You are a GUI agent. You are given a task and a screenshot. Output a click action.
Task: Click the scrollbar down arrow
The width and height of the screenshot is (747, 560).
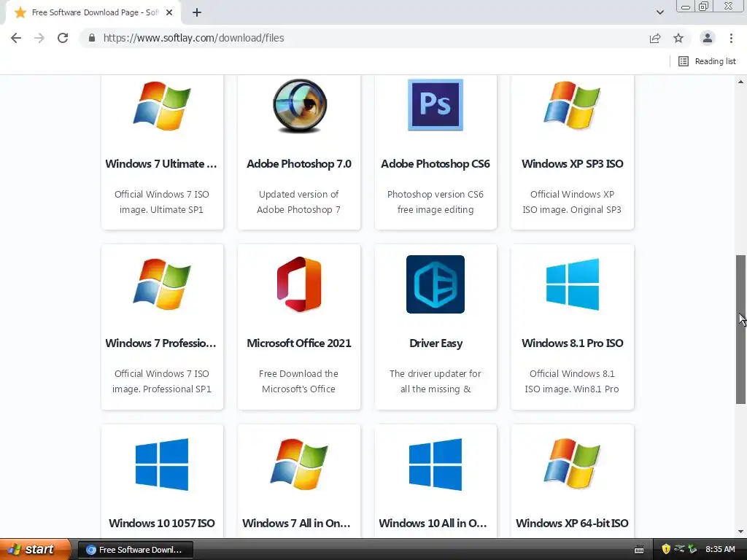click(x=741, y=532)
